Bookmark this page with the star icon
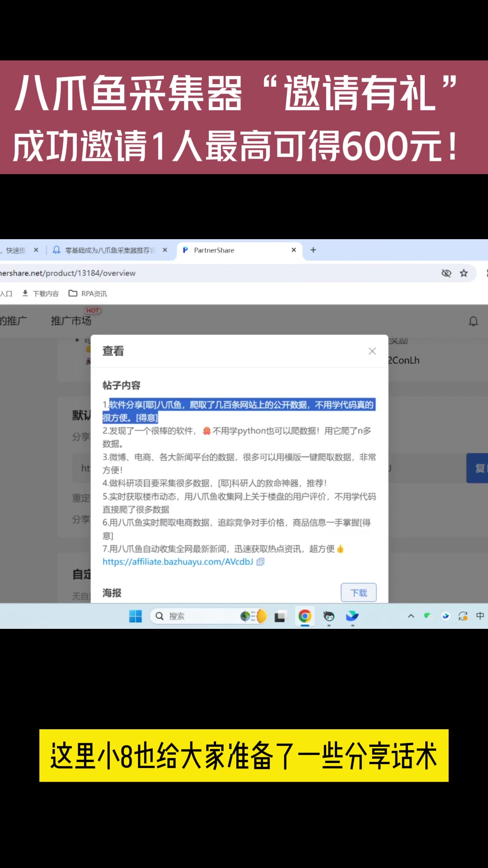 coord(464,273)
